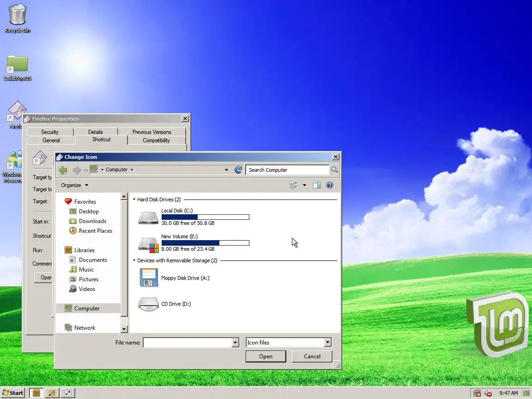532x399 pixels.
Task: Select the Libraries node in navigation pane
Action: tap(84, 250)
